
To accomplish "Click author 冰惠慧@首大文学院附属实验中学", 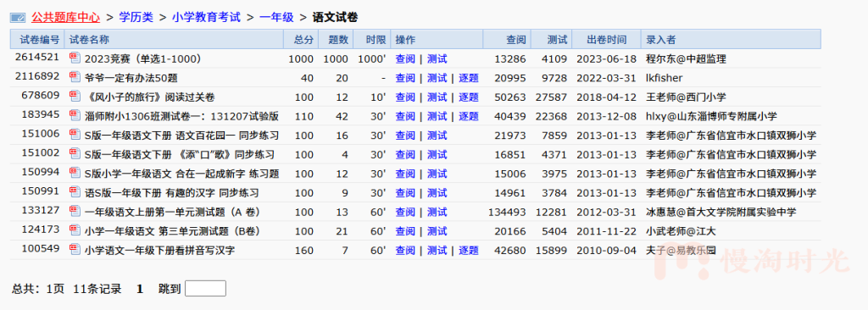I will [721, 212].
